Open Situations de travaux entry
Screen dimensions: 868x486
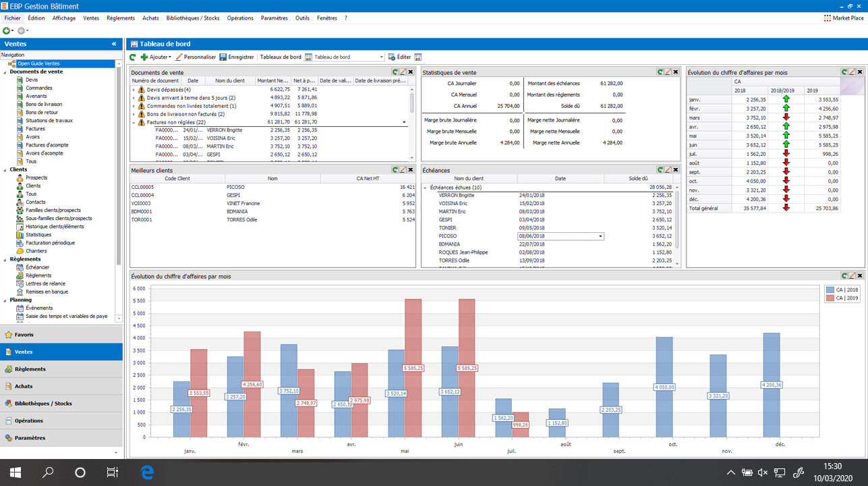(x=49, y=120)
